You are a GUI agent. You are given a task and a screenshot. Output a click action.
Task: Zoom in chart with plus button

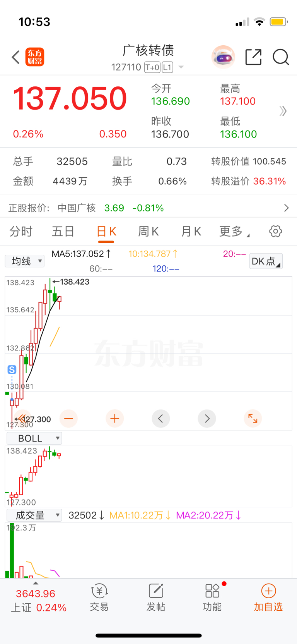114,419
